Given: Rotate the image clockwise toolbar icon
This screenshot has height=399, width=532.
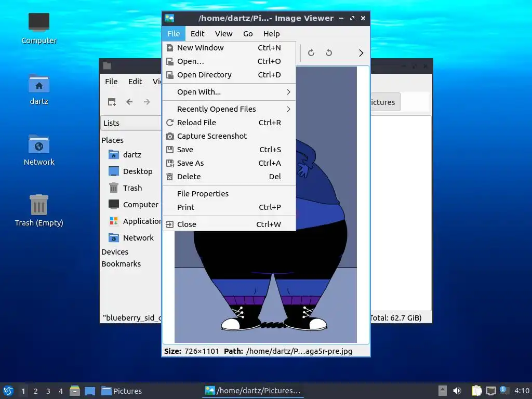Looking at the screenshot, I should pyautogui.click(x=311, y=52).
